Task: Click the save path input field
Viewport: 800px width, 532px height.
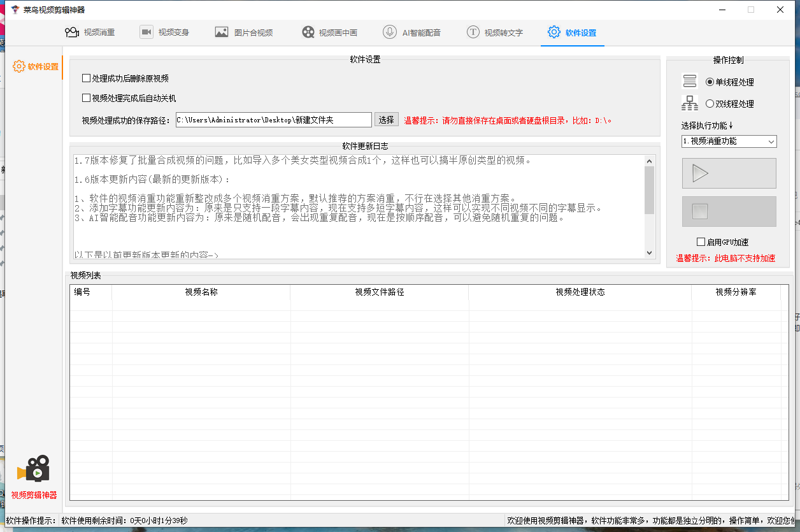Action: [273, 120]
